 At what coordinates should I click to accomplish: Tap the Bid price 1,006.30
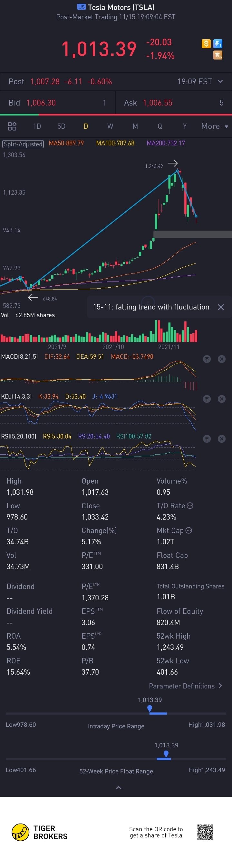tap(41, 103)
